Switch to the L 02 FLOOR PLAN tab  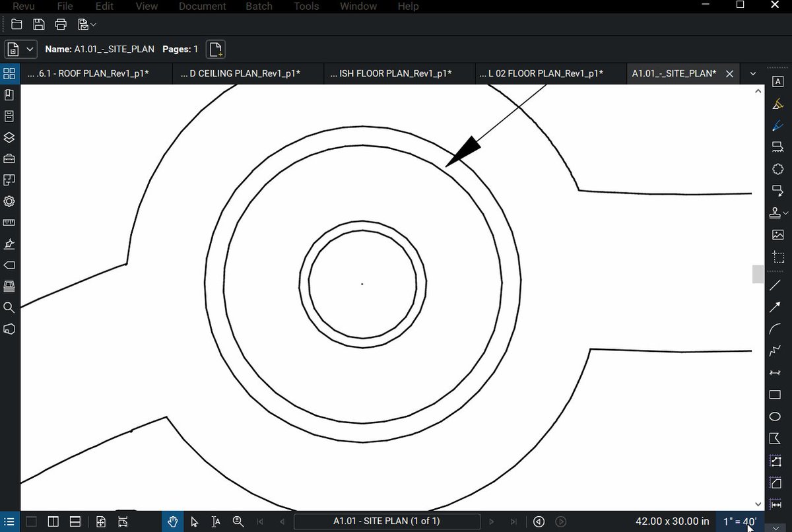(550, 74)
